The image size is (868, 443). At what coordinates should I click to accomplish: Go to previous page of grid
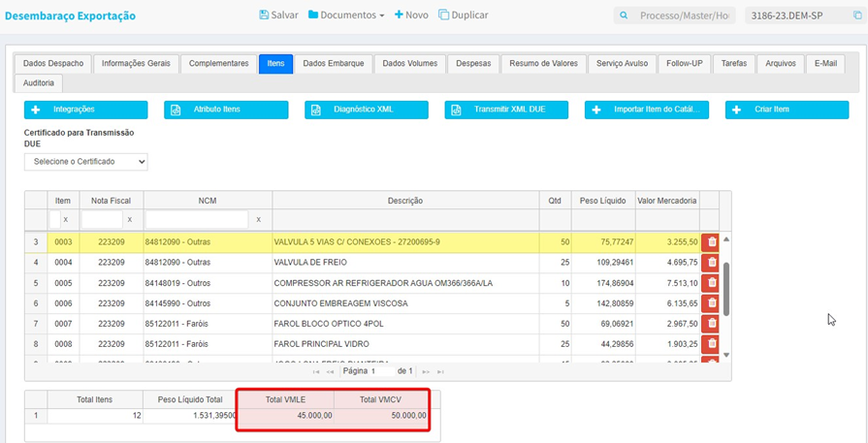(x=330, y=371)
